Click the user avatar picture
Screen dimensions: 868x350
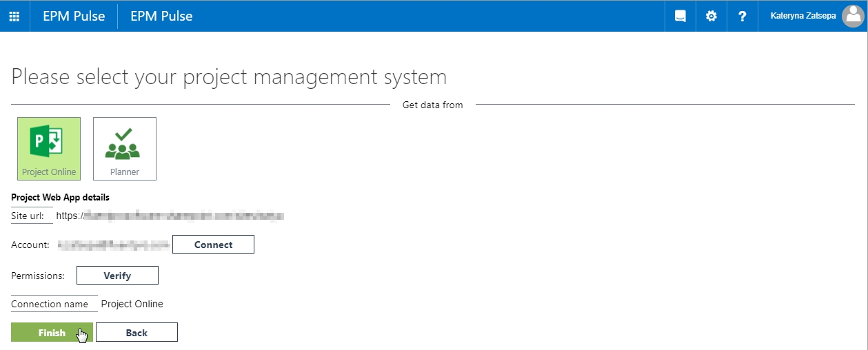(854, 16)
